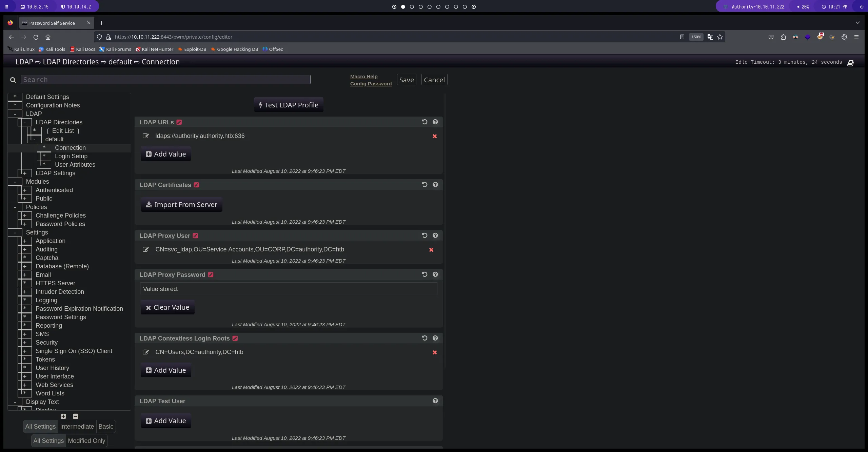The width and height of the screenshot is (868, 452).
Task: Click expand-all plus icon below settings tree
Action: 63,416
